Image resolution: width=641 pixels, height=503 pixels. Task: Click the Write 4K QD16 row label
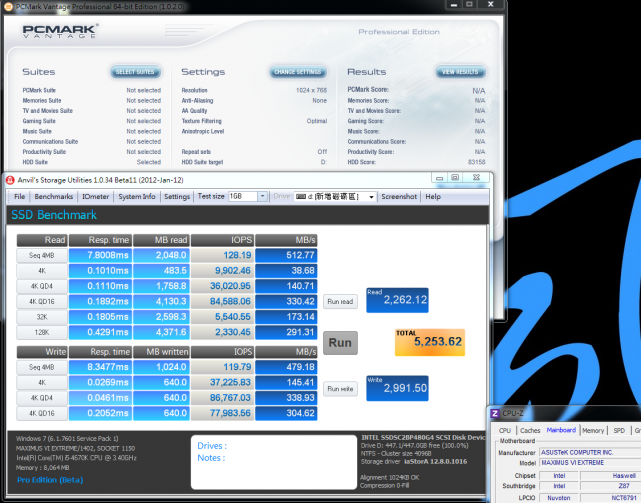coord(42,413)
